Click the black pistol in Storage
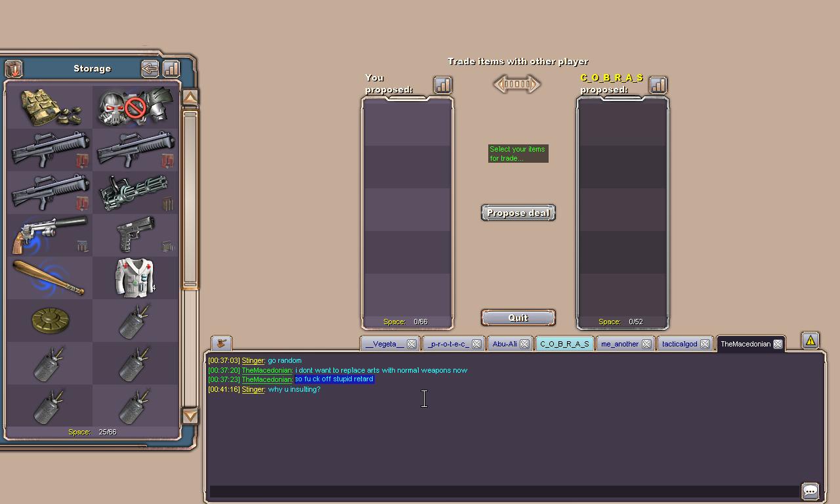The width and height of the screenshot is (840, 504). click(x=135, y=235)
